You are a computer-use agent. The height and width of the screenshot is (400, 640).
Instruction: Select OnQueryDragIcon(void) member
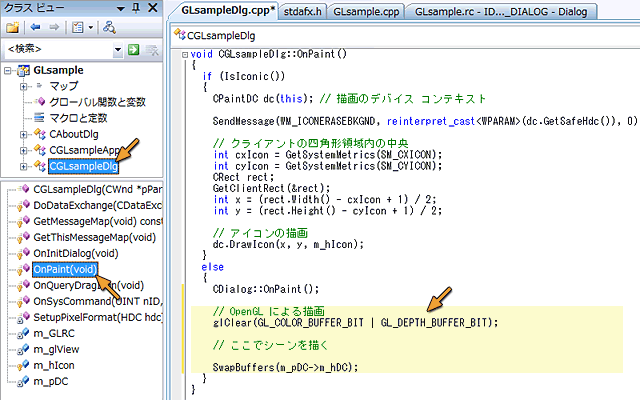tap(89, 285)
